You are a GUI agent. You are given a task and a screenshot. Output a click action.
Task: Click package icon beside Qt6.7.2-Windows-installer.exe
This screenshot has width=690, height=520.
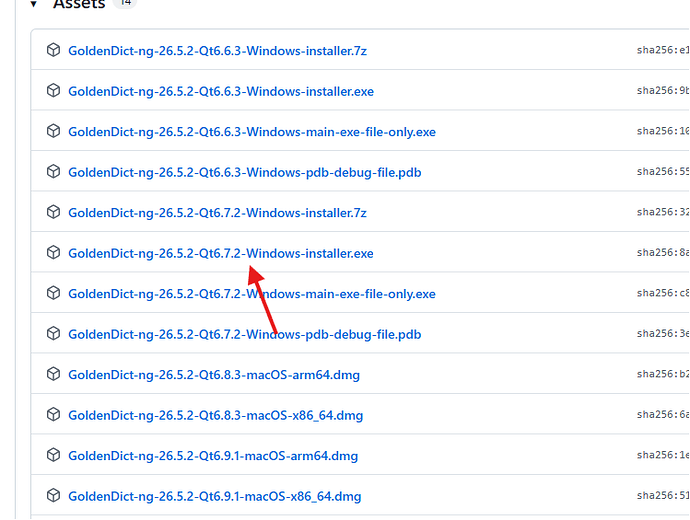[x=53, y=253]
